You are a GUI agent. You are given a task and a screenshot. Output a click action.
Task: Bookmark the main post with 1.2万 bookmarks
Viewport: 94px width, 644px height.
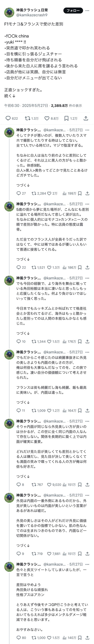71,118
